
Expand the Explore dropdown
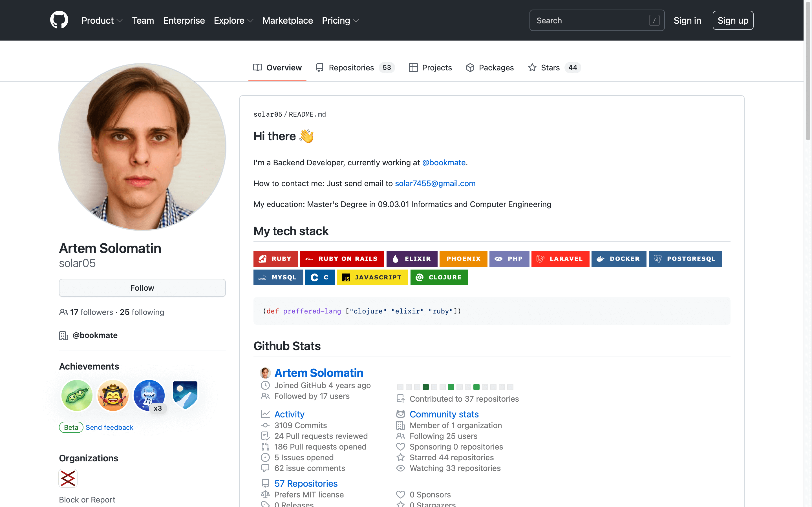pyautogui.click(x=233, y=21)
